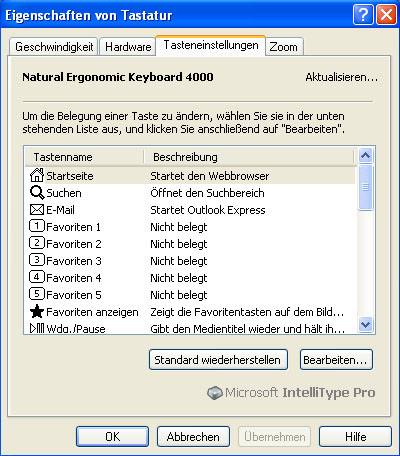Click the Abbrechen button
The height and width of the screenshot is (456, 400).
193,436
